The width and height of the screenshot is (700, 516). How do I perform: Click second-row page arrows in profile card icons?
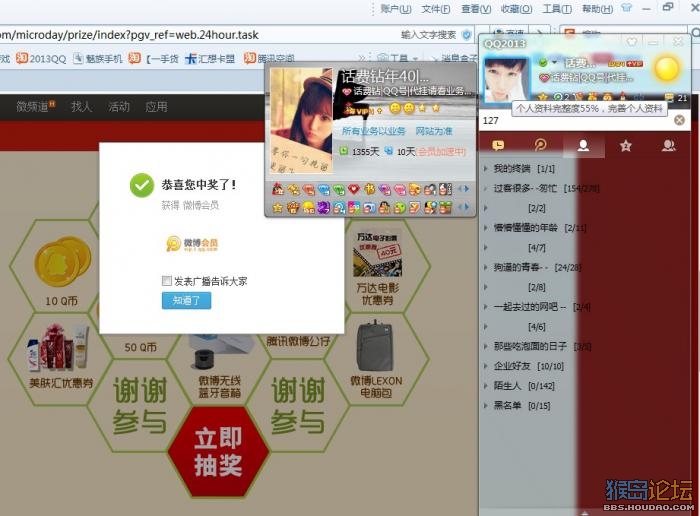click(x=464, y=207)
